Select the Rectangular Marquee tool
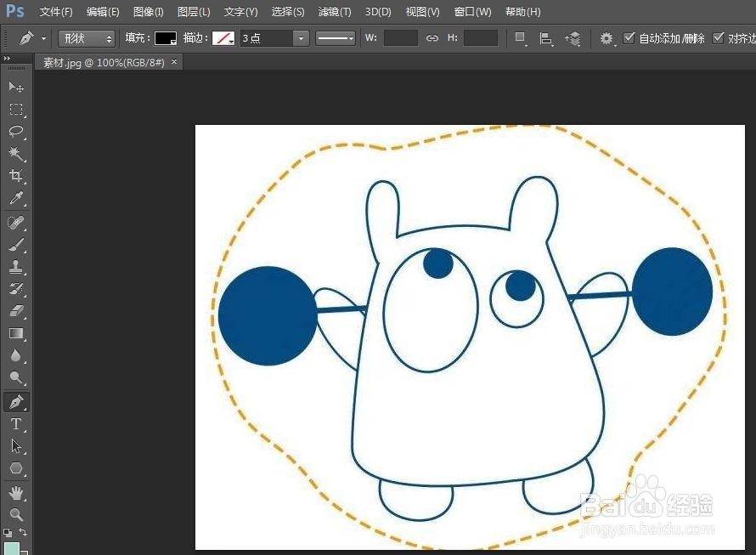Viewport: 756px width, 555px height. click(x=16, y=110)
